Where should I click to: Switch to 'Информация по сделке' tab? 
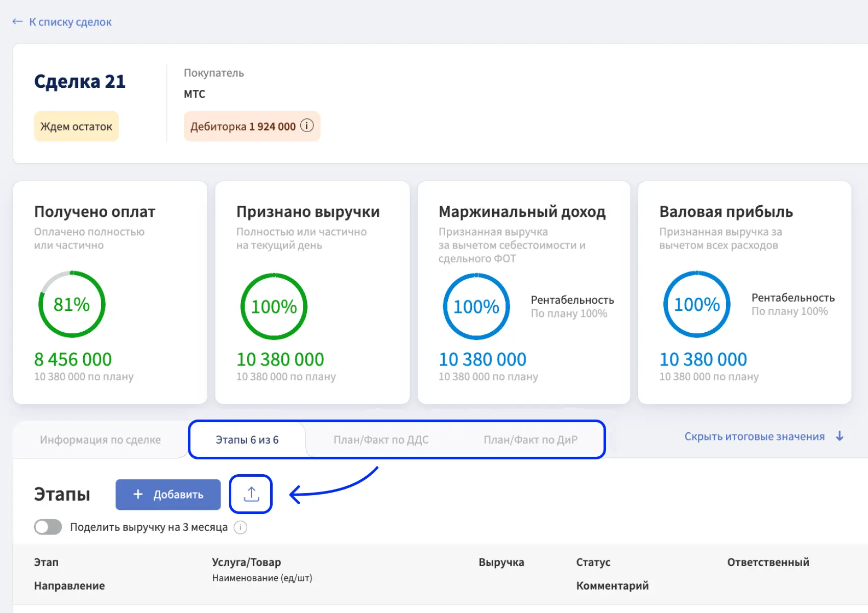[100, 439]
